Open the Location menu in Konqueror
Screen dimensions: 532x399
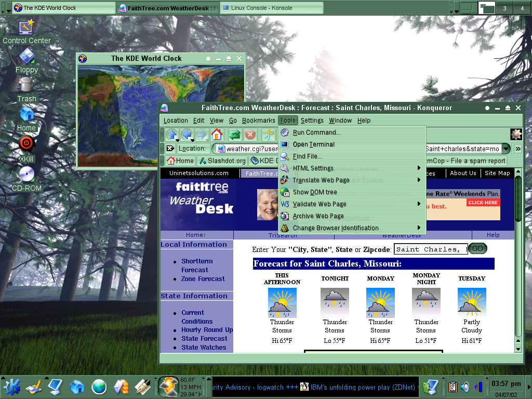pyautogui.click(x=176, y=121)
